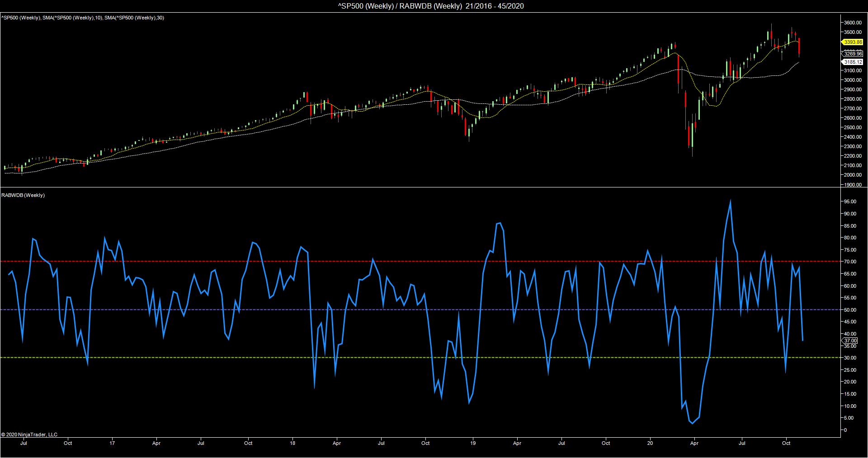Select the 90.00 indicator axis label
The height and width of the screenshot is (458, 868).
coord(850,214)
